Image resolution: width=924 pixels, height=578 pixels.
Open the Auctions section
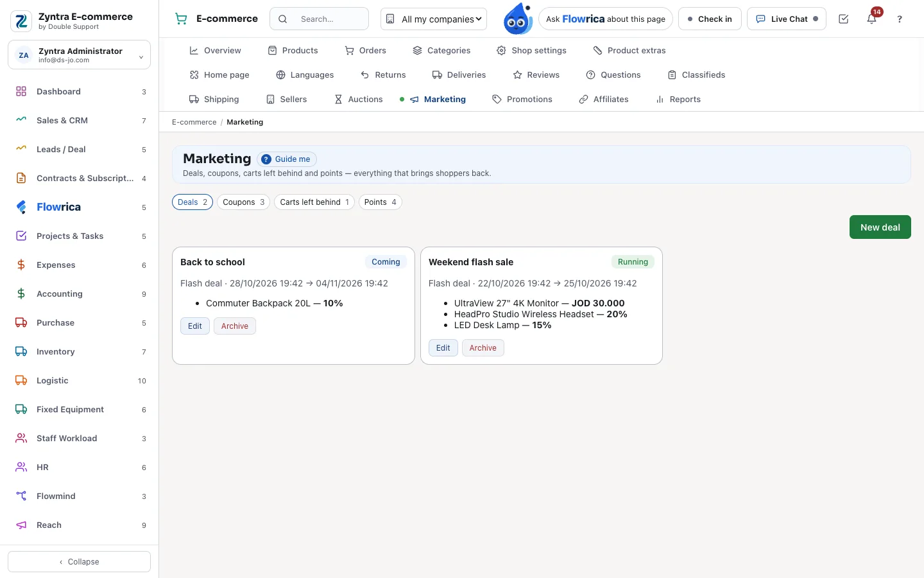(x=358, y=99)
